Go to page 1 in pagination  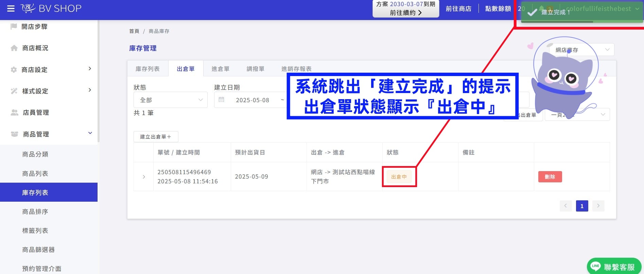tap(582, 206)
